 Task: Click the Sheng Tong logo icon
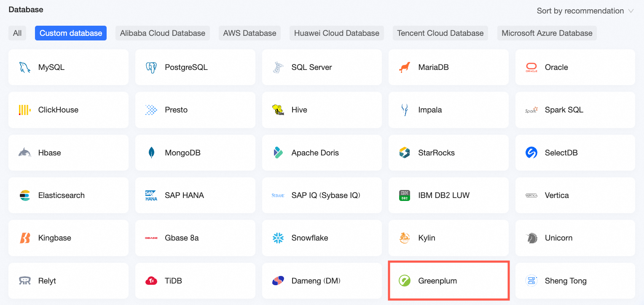tap(531, 281)
